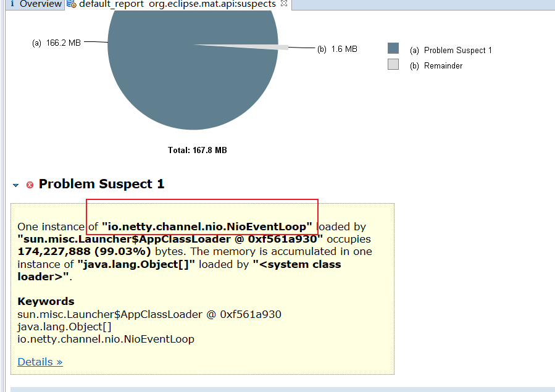Viewport: 555px width, 392px height.
Task: Click the Overview info icon
Action: pyautogui.click(x=12, y=4)
